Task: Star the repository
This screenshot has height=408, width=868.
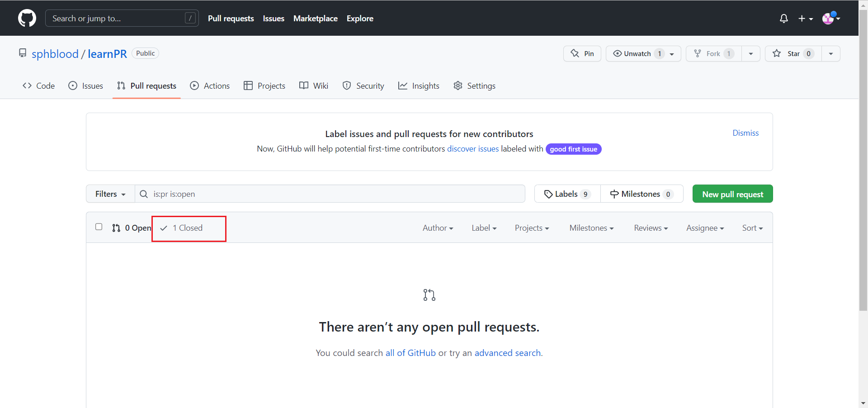Action: (x=793, y=53)
